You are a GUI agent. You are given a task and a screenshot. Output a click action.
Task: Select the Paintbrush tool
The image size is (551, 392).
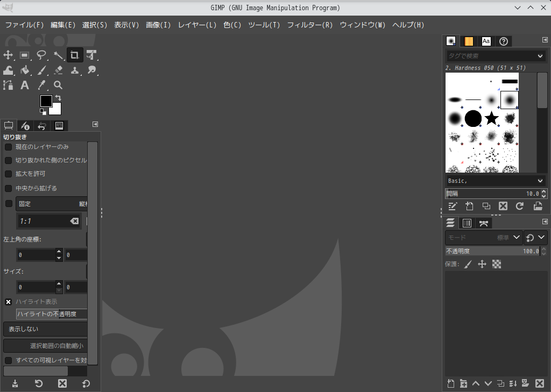[41, 70]
